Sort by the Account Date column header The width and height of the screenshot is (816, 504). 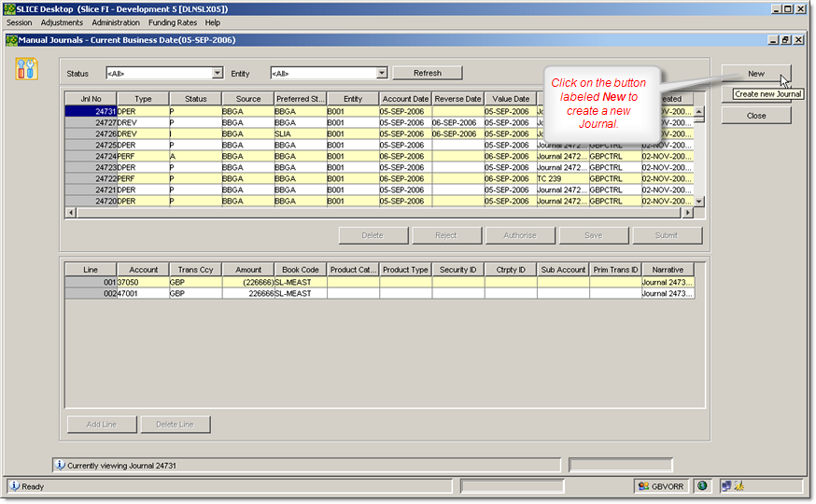[x=405, y=99]
